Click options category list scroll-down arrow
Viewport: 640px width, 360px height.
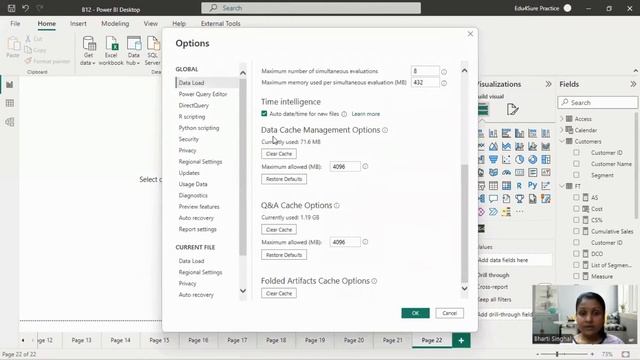coord(243,291)
